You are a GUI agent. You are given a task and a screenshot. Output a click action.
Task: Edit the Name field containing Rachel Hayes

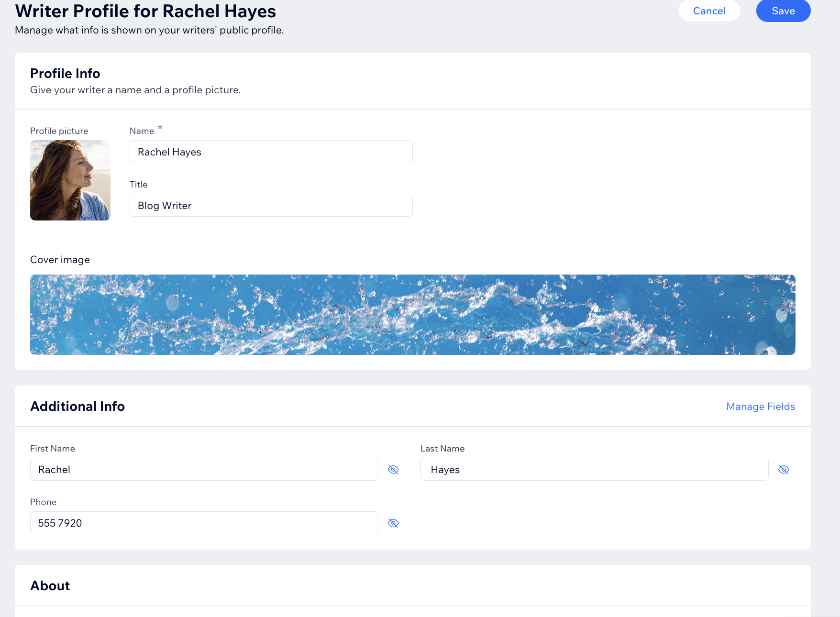[x=271, y=152]
